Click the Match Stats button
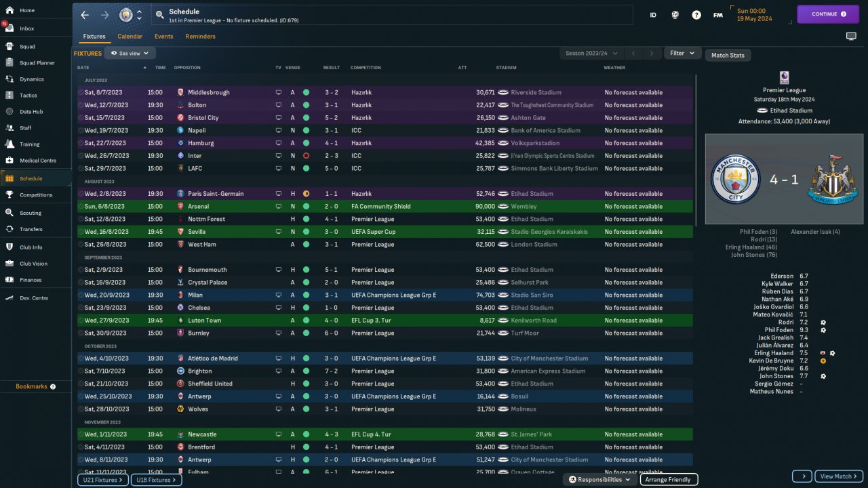Image resolution: width=868 pixels, height=488 pixels. pyautogui.click(x=728, y=56)
